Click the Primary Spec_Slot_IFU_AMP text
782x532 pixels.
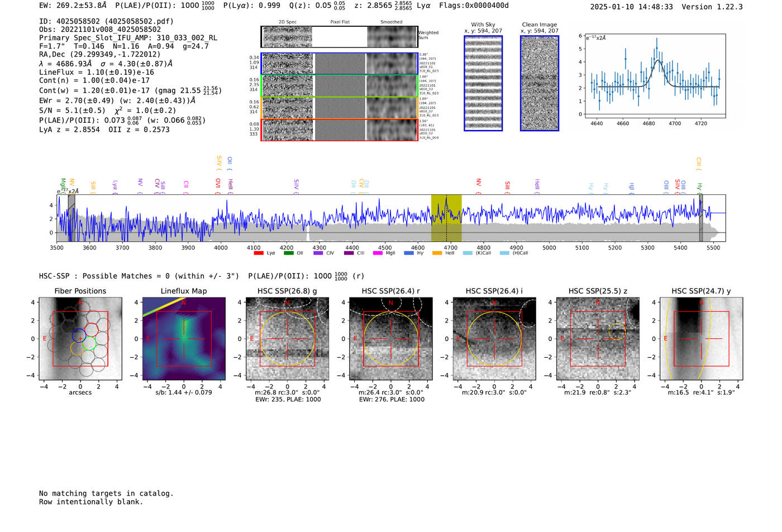(x=128, y=38)
